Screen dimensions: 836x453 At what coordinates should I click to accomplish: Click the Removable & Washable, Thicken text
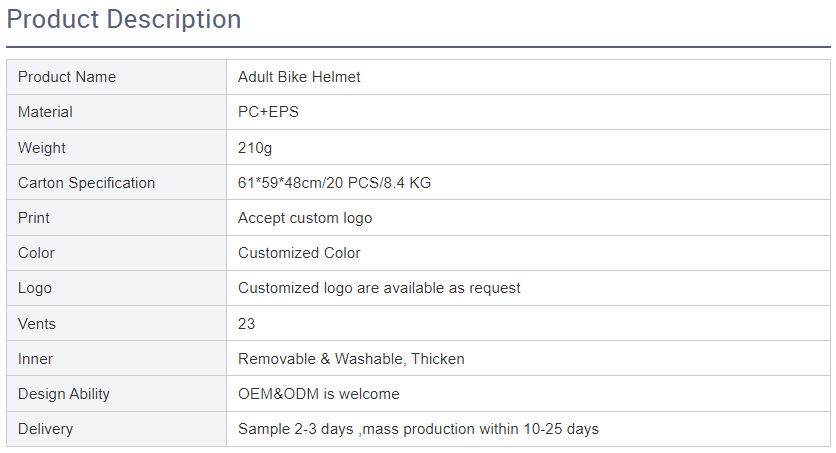click(351, 359)
